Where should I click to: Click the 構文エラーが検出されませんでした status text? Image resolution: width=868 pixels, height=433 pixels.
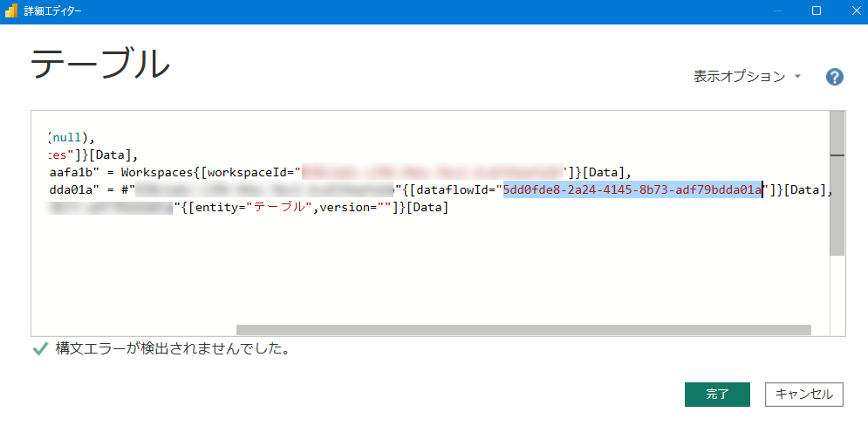click(173, 350)
